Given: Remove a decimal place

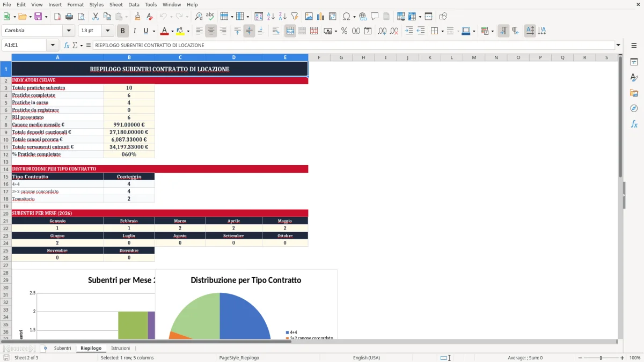Looking at the screenshot, I should click(394, 31).
